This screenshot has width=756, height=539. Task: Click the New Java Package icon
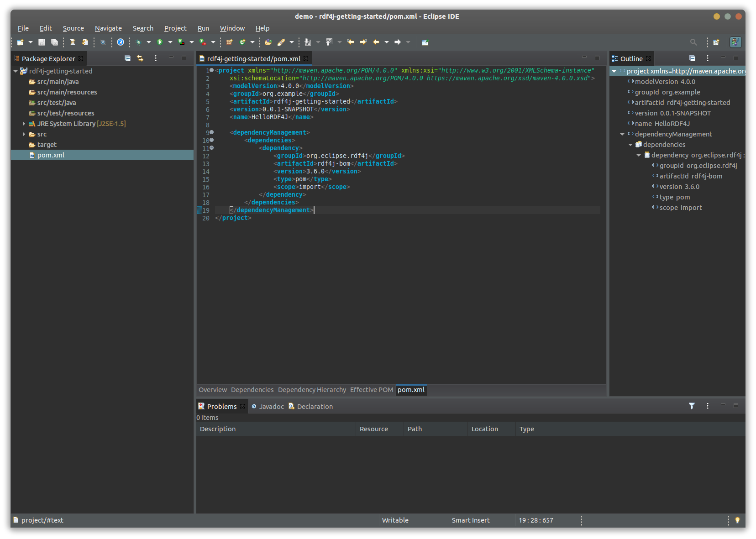[x=229, y=42]
